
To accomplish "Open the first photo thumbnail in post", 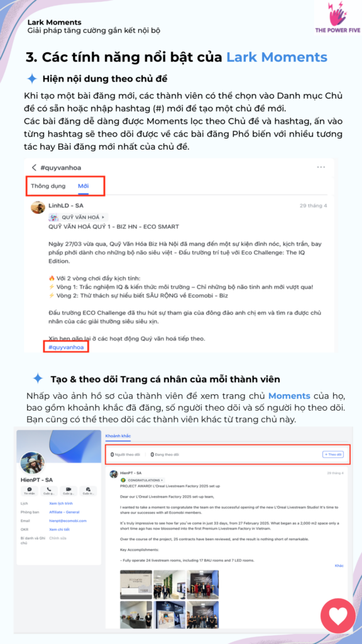I will pyautogui.click(x=136, y=584).
